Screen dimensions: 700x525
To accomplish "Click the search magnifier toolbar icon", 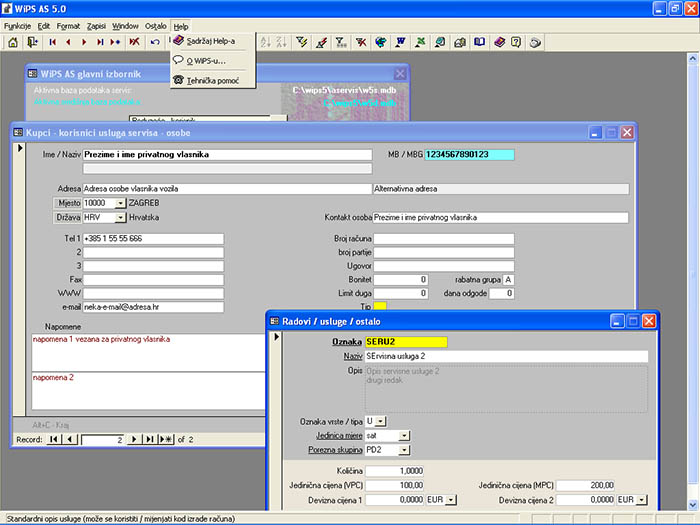I will click(x=440, y=42).
